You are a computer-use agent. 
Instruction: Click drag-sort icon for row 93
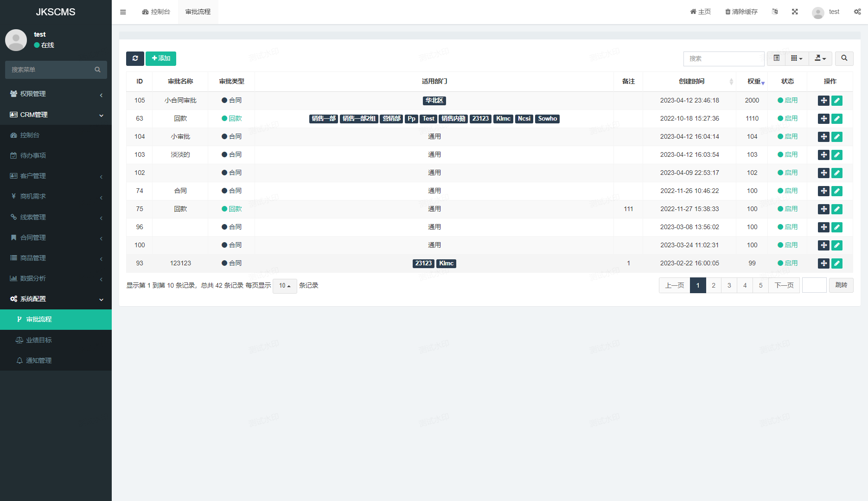[x=823, y=263]
